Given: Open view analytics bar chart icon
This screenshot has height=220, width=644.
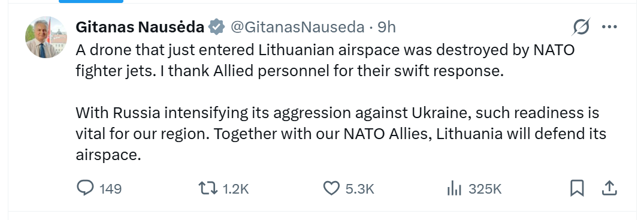Looking at the screenshot, I should tap(454, 189).
